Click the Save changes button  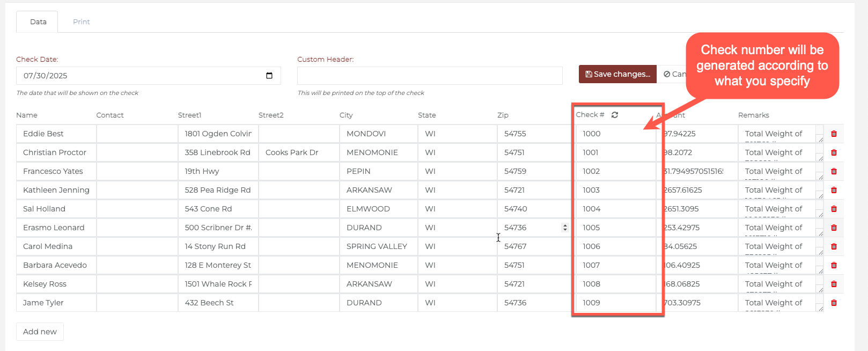pos(617,74)
